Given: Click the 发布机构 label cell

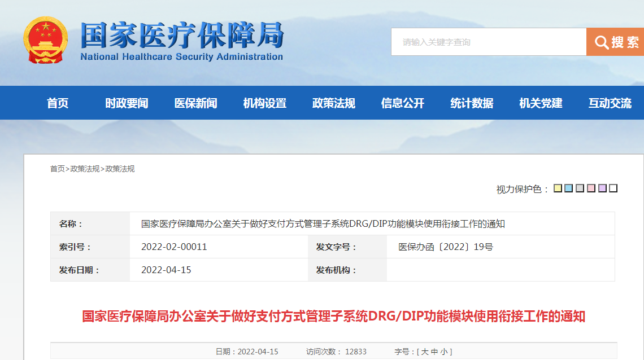Looking at the screenshot, I should [347, 270].
